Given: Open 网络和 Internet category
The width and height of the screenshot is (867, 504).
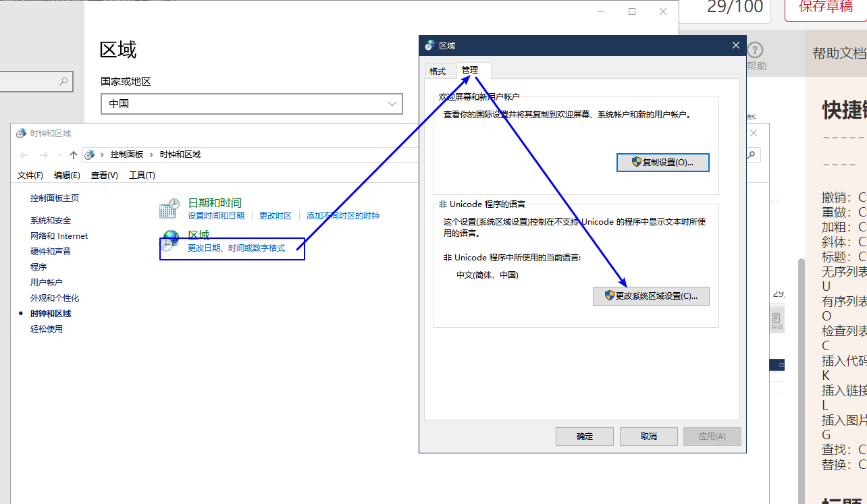Looking at the screenshot, I should (59, 236).
